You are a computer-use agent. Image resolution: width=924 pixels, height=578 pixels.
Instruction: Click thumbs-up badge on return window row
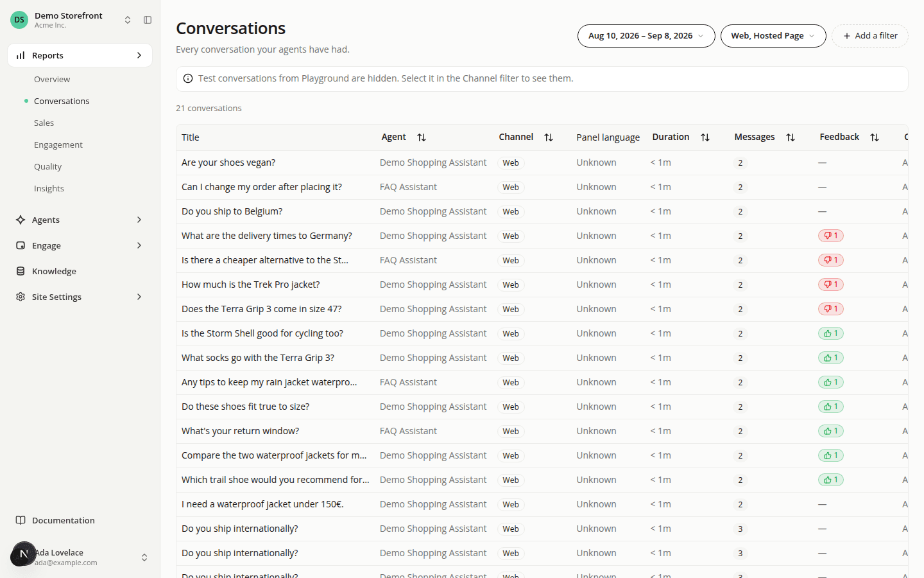tap(831, 431)
